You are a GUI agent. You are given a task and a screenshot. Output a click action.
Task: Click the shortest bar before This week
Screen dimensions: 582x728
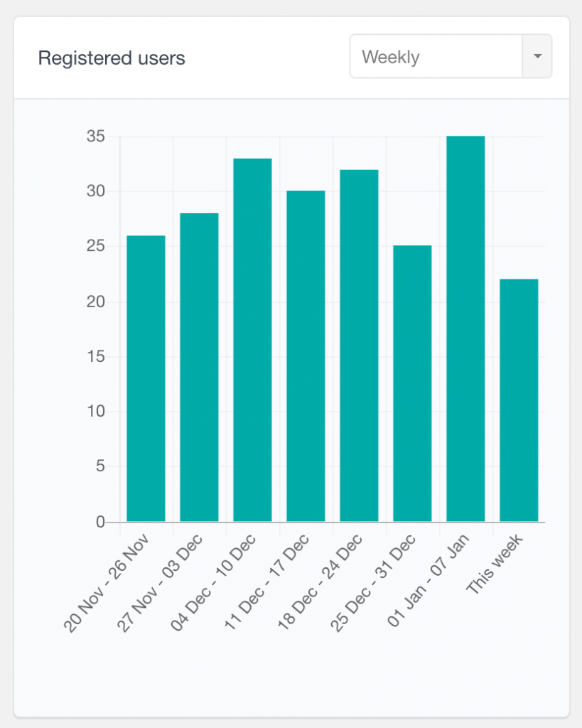pos(412,384)
